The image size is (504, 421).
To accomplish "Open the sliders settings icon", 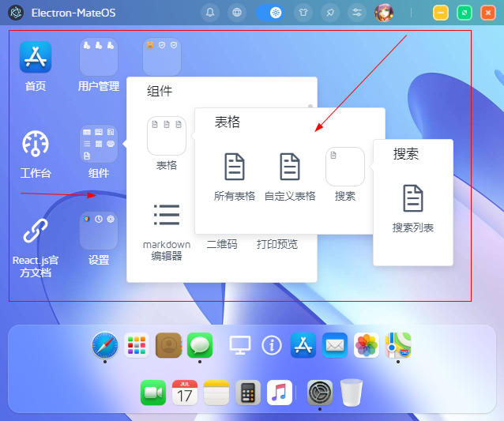I will (x=357, y=13).
